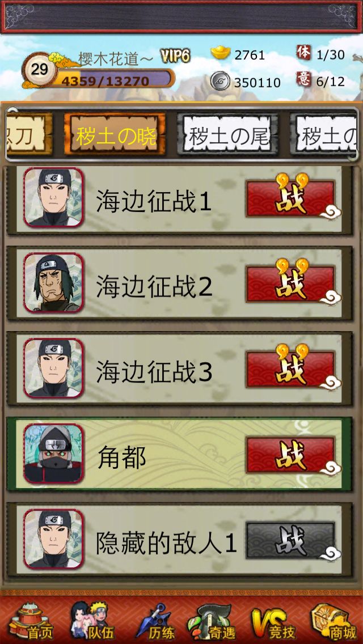Switch to the 秽土の尾 tab
The image size is (363, 644).
(228, 134)
